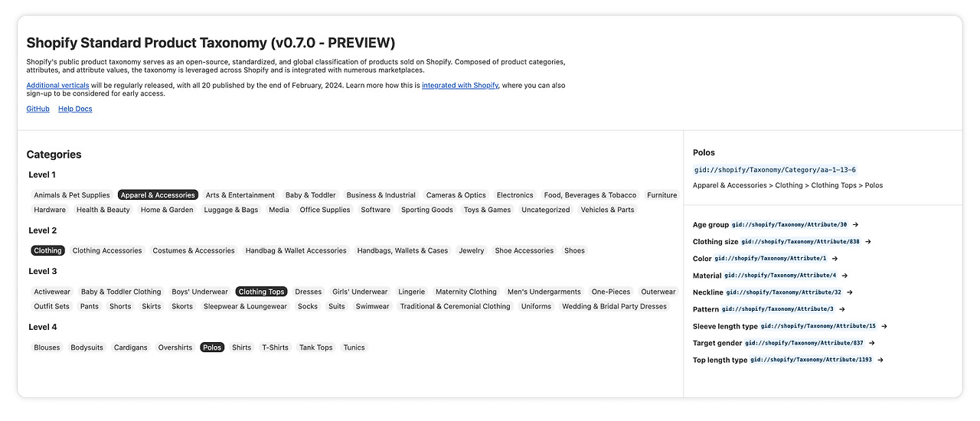This screenshot has height=421, width=980.
Task: Click the arrow after the Color attribute
Action: pos(835,259)
